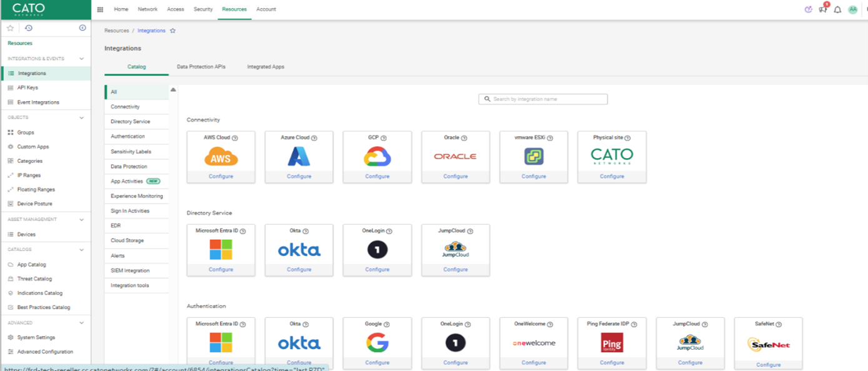This screenshot has width=868, height=371.
Task: Configure the AWS Cloud integration
Action: (x=221, y=176)
